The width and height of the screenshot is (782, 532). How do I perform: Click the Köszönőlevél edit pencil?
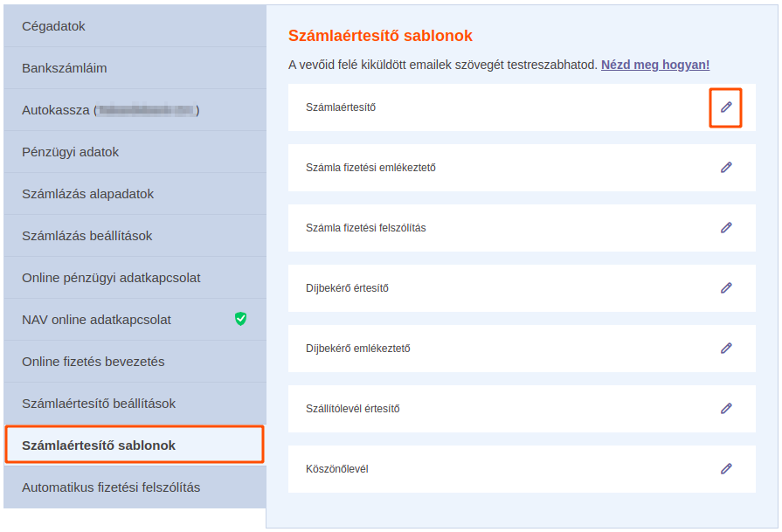point(726,469)
